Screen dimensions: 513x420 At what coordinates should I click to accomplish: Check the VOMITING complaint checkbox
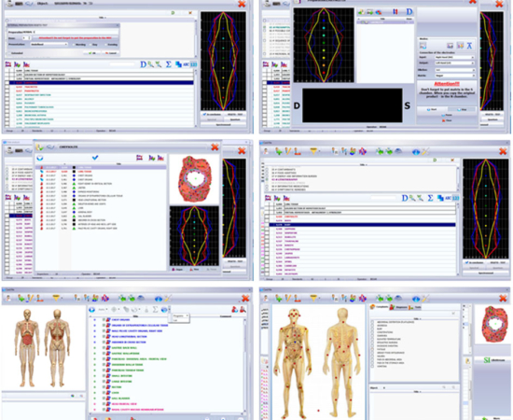372,366
